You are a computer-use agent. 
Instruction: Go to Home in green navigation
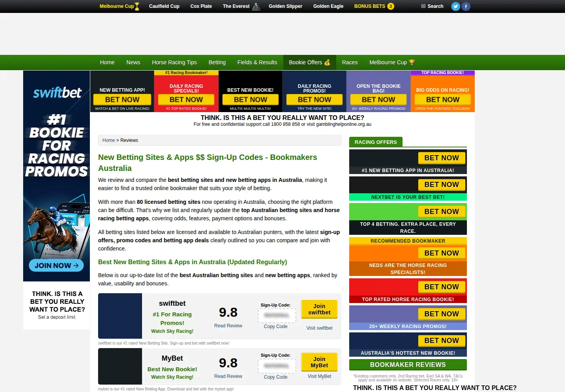[x=107, y=62]
